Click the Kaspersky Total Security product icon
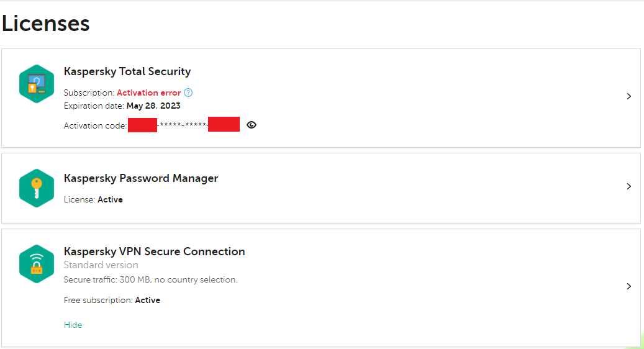The image size is (644, 349). coord(37,84)
